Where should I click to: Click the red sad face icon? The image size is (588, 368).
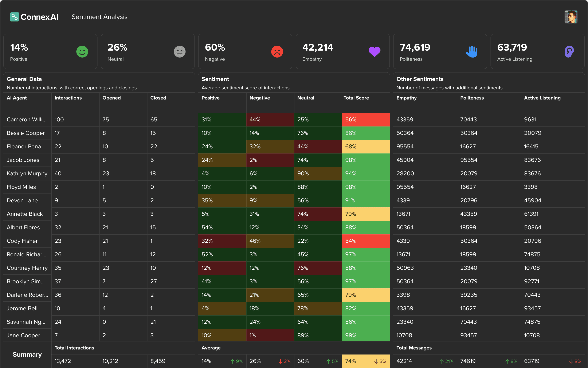277,52
